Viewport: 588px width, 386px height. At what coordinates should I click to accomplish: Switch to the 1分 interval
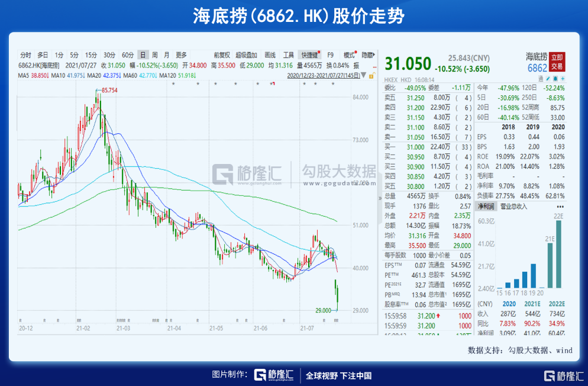59,55
